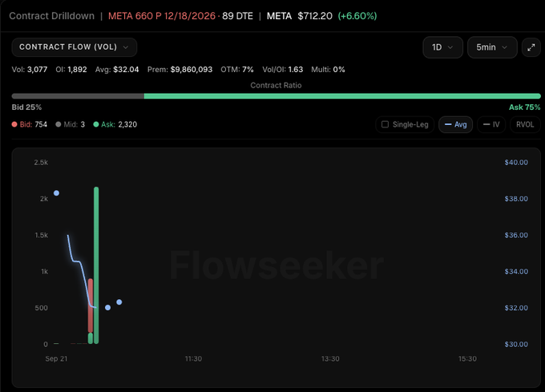Toggle the IV line overlay
Viewport: 545px width, 392px height.
491,124
